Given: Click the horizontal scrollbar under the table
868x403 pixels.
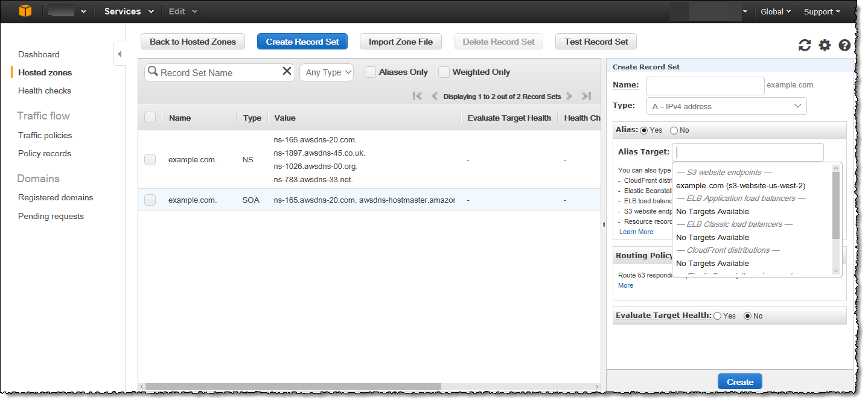Looking at the screenshot, I should (293, 387).
